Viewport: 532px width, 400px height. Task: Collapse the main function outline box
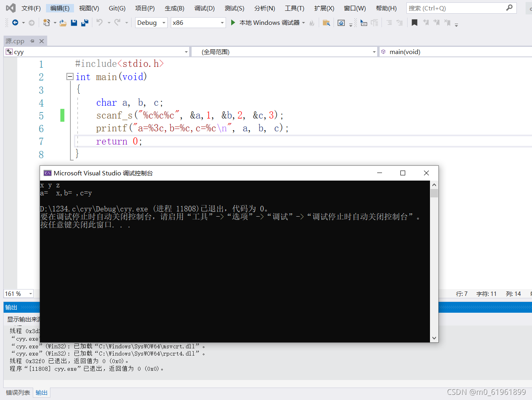point(70,76)
